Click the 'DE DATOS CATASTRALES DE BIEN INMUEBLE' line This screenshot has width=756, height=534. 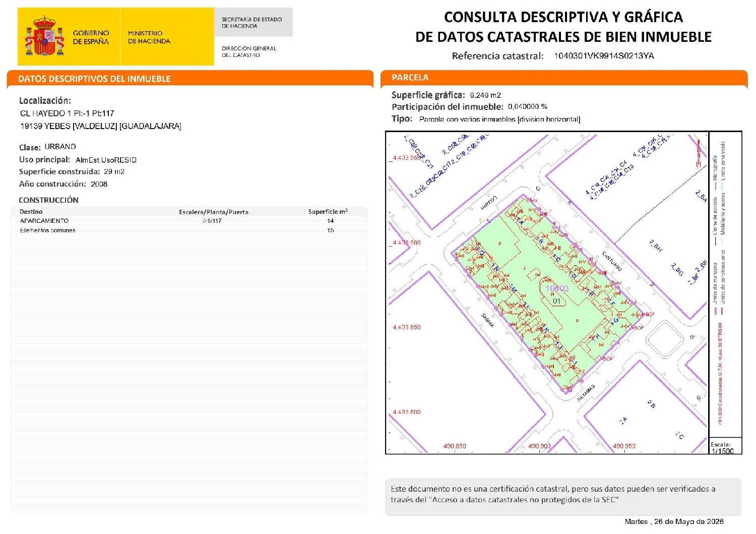[563, 37]
